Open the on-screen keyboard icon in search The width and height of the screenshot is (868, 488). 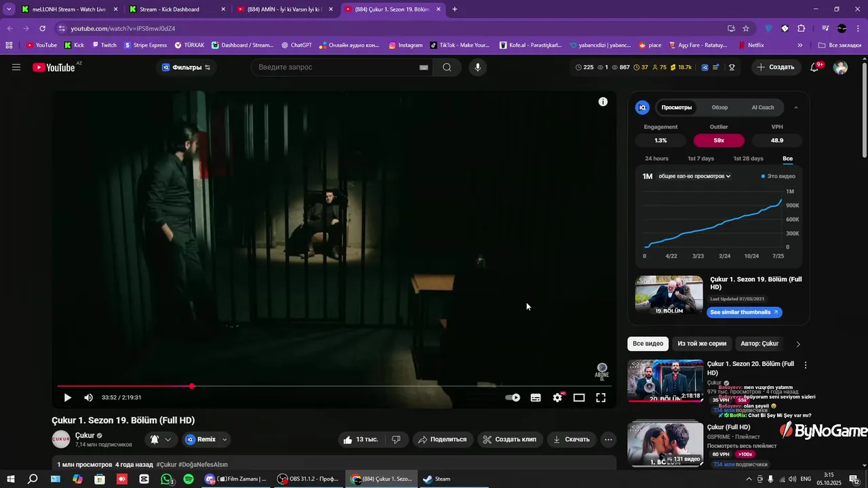pos(424,67)
